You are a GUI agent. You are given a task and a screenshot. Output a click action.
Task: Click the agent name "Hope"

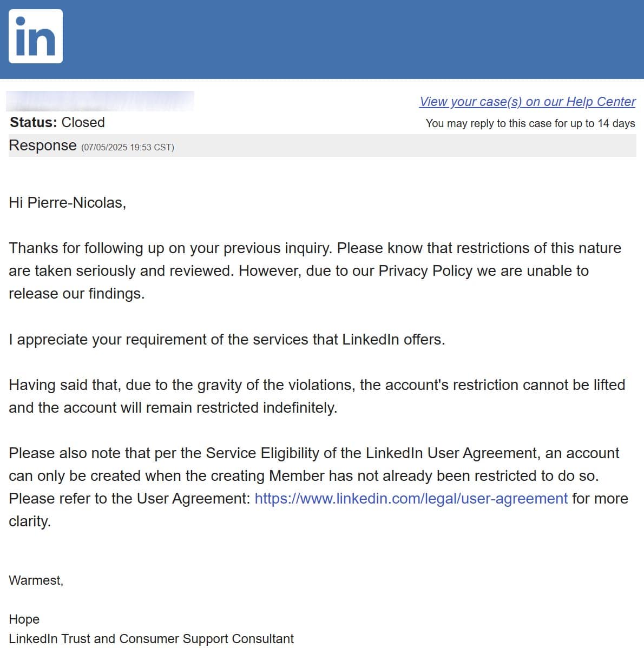24,619
